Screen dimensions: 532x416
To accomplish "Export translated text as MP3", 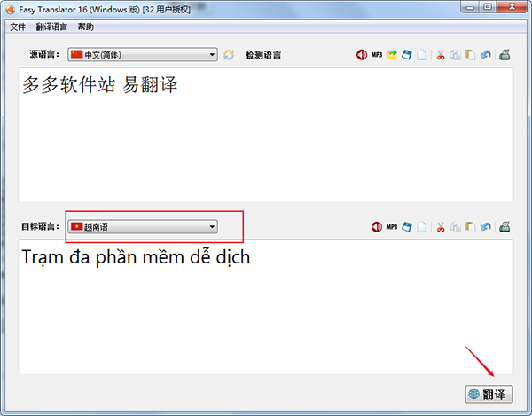I will 392,227.
